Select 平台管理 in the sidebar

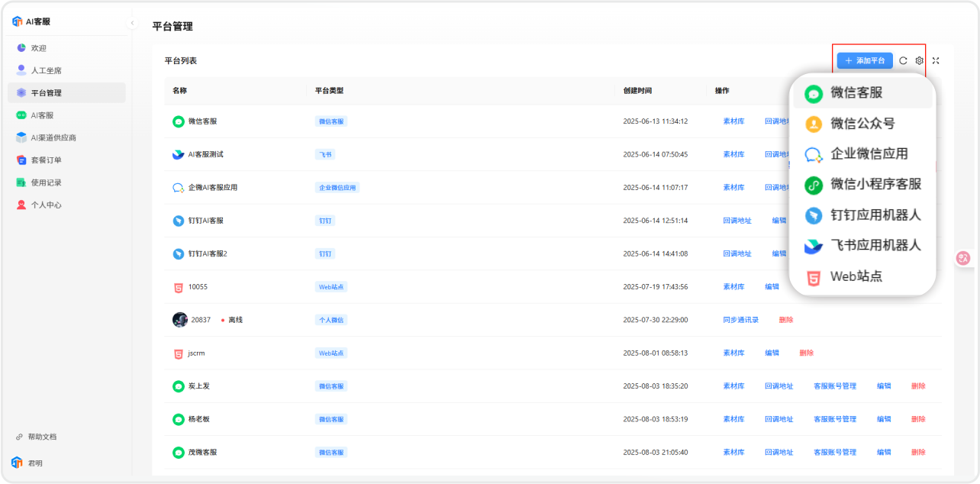click(66, 92)
